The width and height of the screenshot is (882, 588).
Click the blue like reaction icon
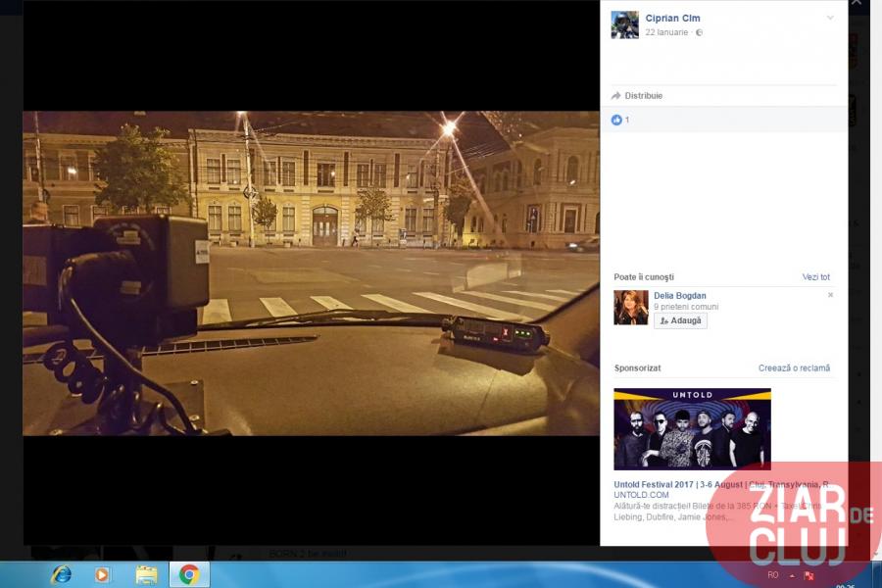(x=616, y=120)
